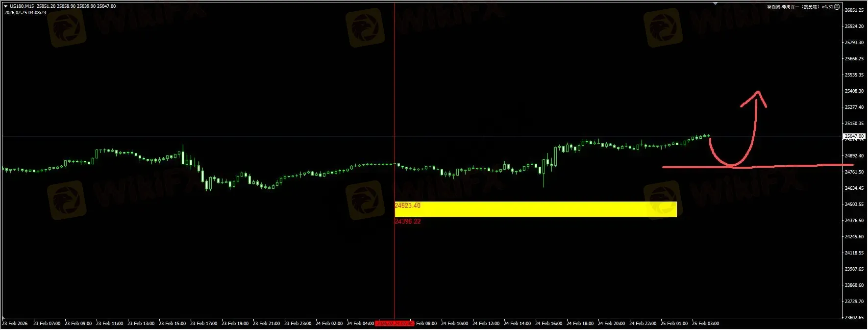Screen dimensions: 868x330
Task: Click the 24 Feb 16:00 time axis label
Action: pos(548,324)
